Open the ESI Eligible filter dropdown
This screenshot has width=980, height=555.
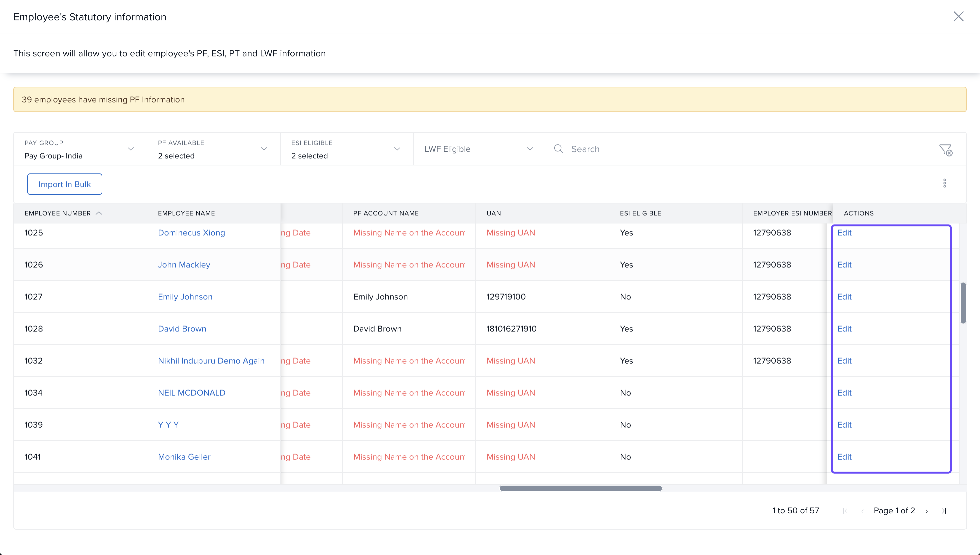pyautogui.click(x=397, y=149)
